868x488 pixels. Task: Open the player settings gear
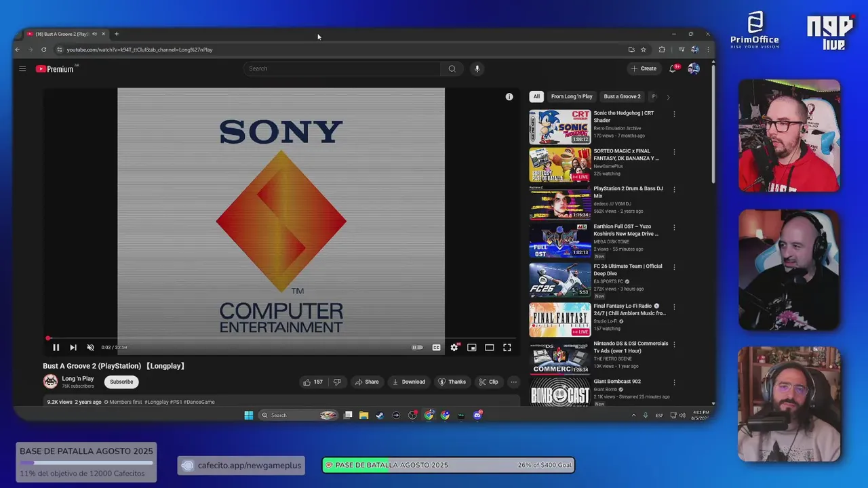(x=454, y=348)
